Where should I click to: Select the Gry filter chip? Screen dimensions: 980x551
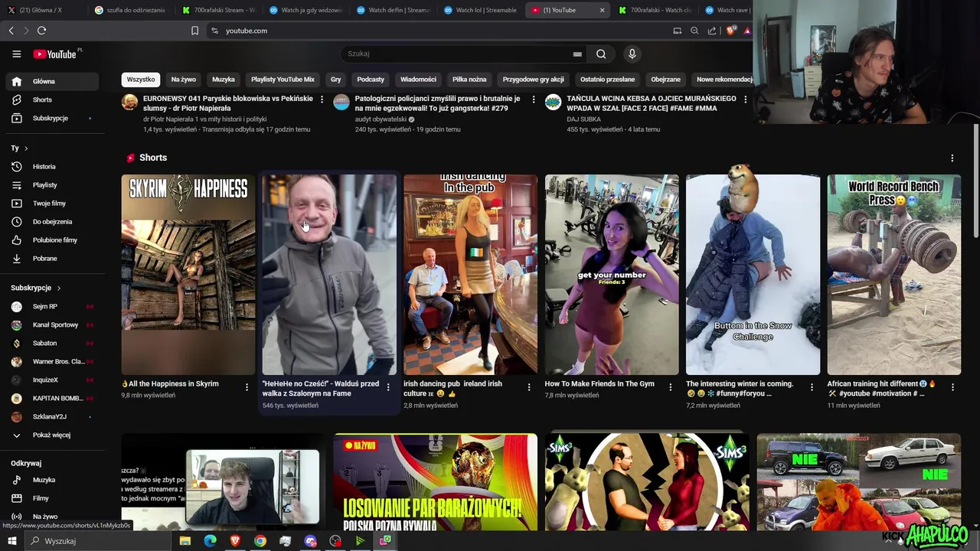point(335,80)
